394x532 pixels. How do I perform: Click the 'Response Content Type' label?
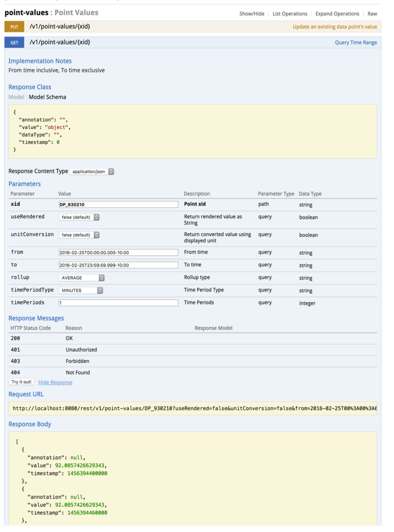(x=38, y=171)
